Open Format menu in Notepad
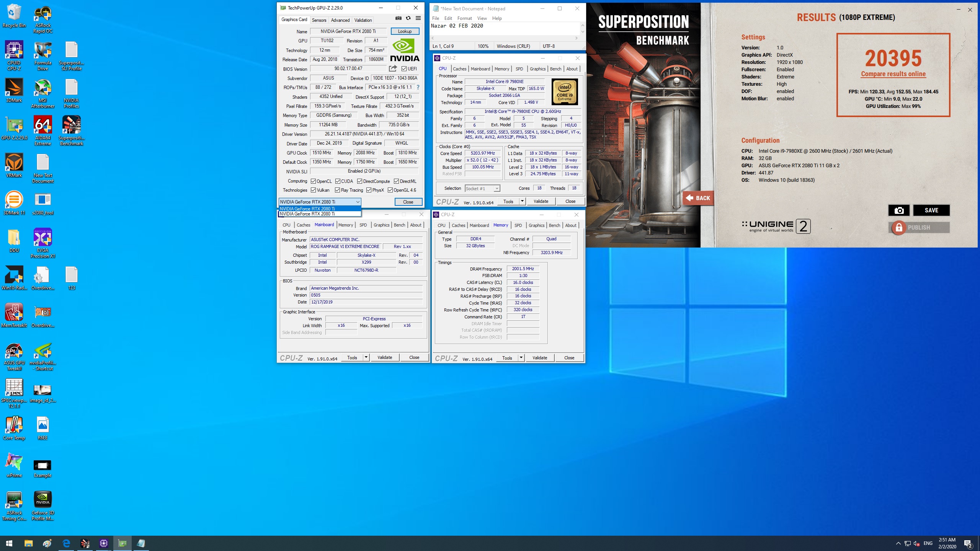Screen dimensions: 980x551 click(x=464, y=18)
